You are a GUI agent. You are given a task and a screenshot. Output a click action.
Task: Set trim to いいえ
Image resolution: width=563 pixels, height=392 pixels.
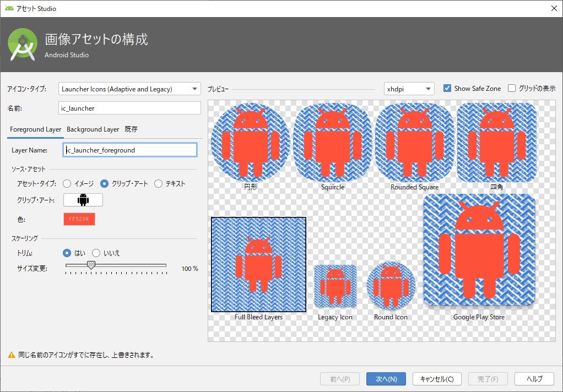[x=96, y=253]
